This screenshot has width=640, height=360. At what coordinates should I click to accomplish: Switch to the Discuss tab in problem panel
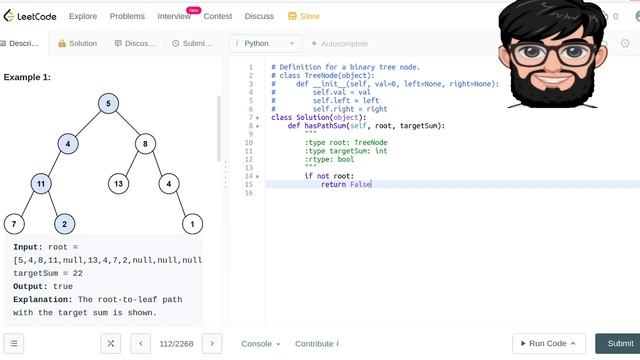coord(135,43)
